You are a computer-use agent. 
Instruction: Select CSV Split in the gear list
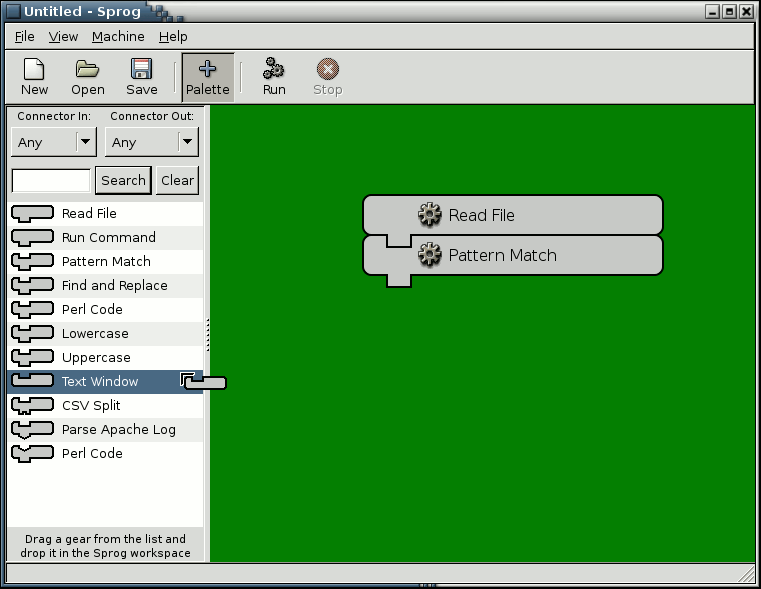pyautogui.click(x=91, y=405)
